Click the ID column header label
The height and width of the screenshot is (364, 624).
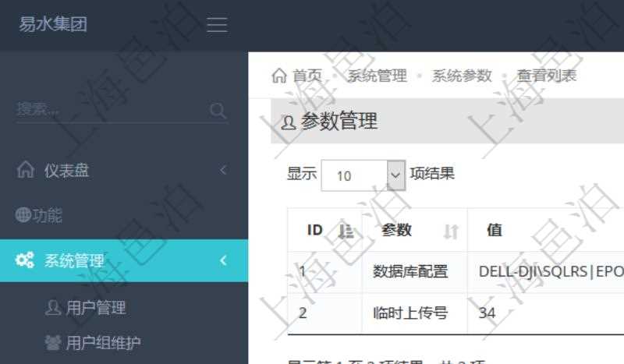(x=314, y=229)
